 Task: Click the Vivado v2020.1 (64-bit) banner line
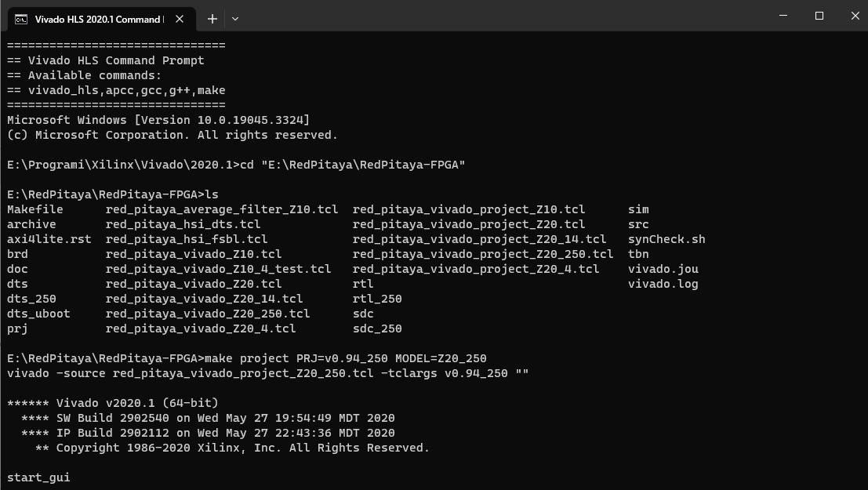[113, 403]
